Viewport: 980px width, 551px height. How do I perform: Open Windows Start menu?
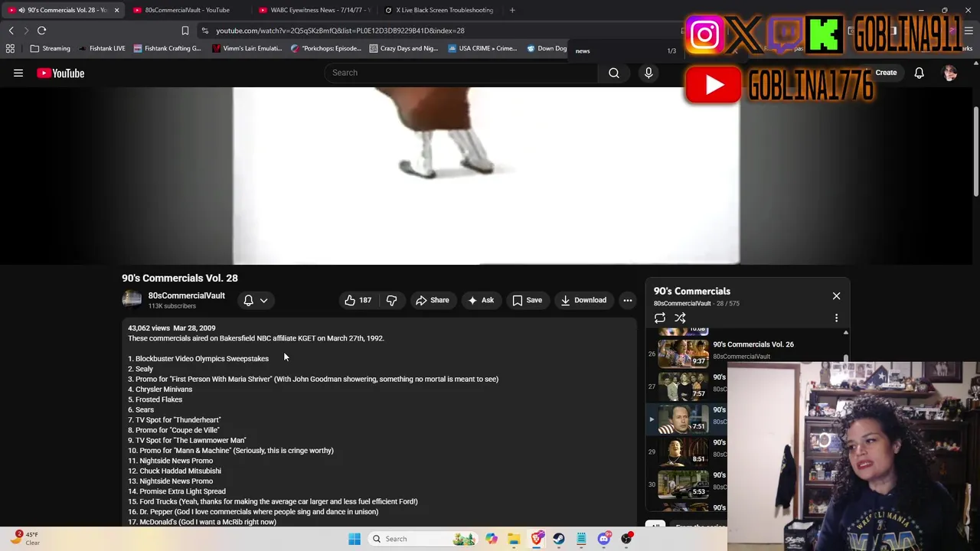(354, 539)
